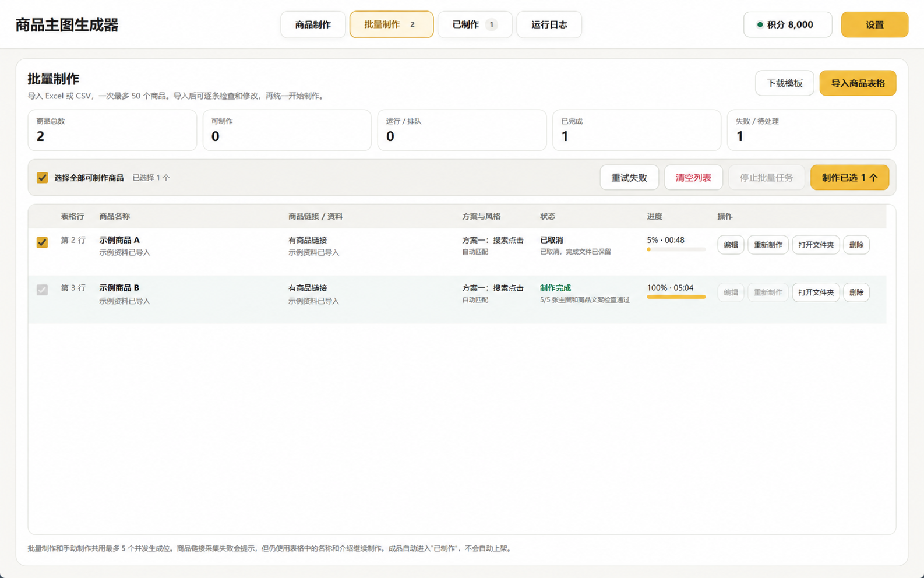
Task: Open folder for 示例商品 B
Action: 816,292
